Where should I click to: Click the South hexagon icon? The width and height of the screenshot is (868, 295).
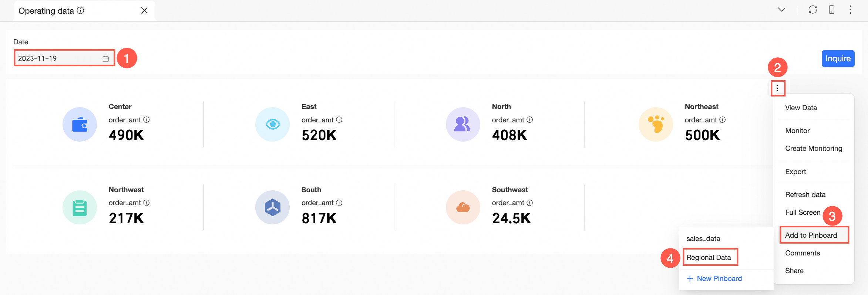click(x=273, y=207)
